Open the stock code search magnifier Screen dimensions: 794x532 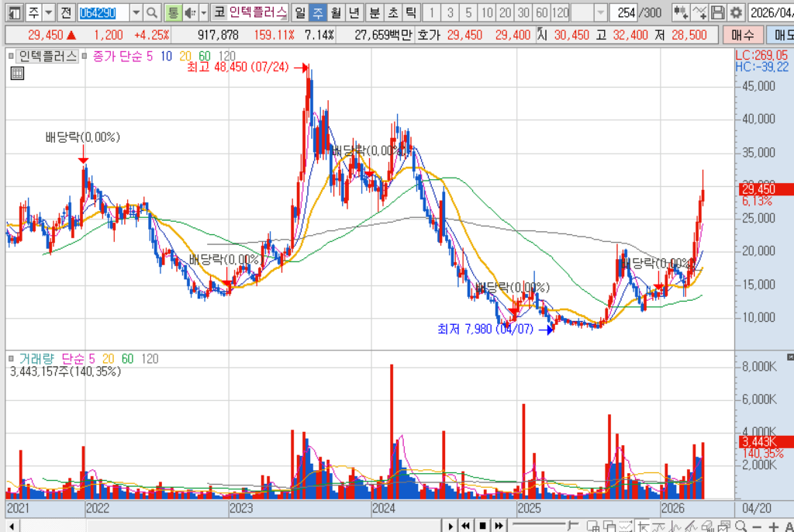[151, 12]
